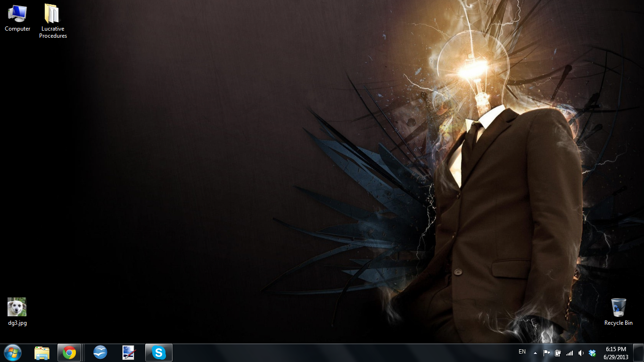The height and width of the screenshot is (362, 644).
Task: Open Skype from the taskbar
Action: [x=159, y=353]
